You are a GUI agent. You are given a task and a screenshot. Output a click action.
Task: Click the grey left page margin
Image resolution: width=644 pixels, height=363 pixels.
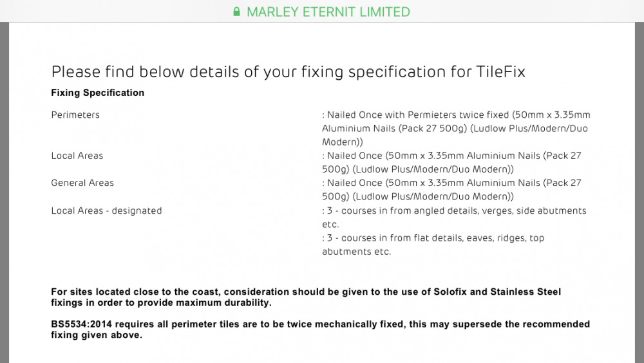click(4, 192)
